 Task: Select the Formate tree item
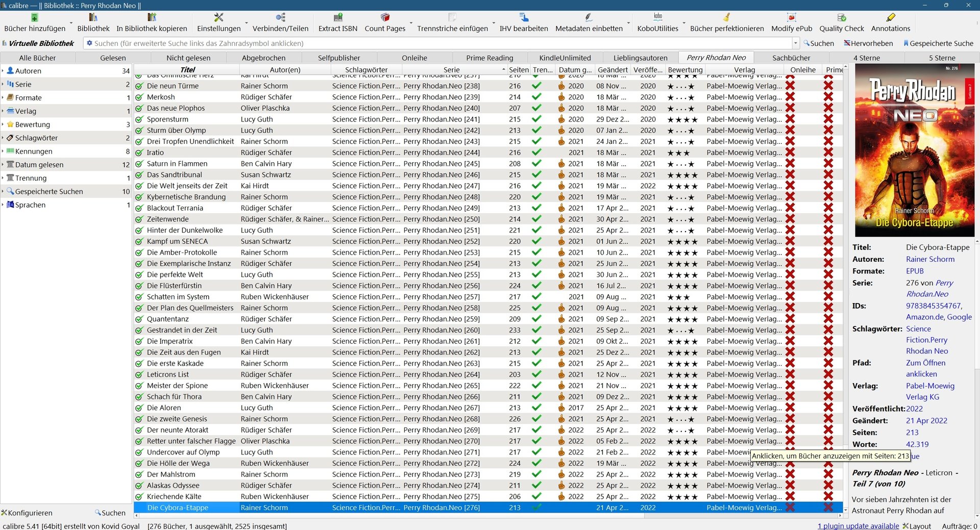(66, 97)
